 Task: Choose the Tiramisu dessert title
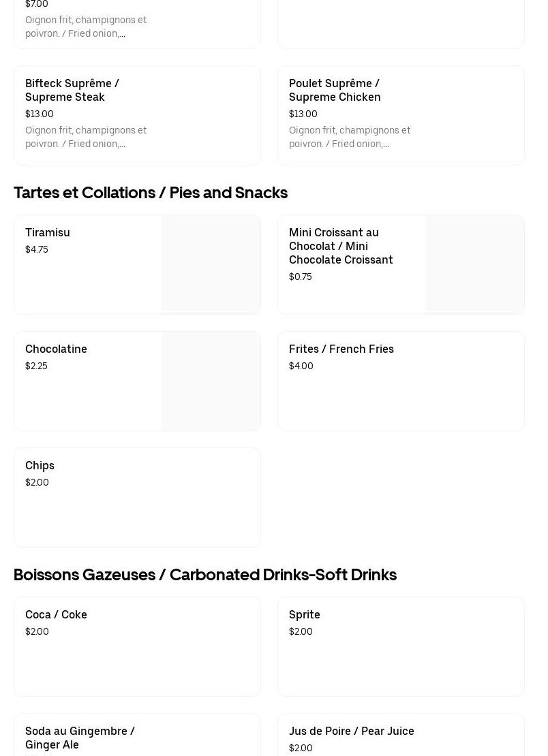48,232
